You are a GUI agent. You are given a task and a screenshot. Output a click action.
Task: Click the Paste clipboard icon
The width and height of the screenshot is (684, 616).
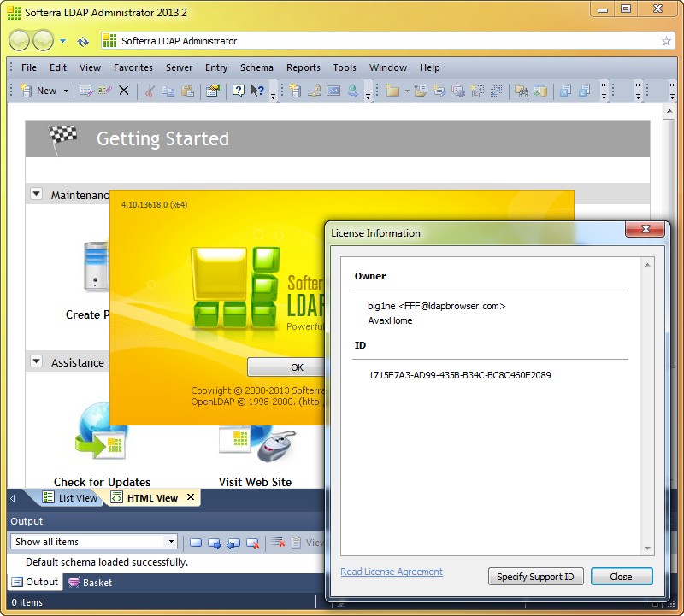(x=187, y=91)
